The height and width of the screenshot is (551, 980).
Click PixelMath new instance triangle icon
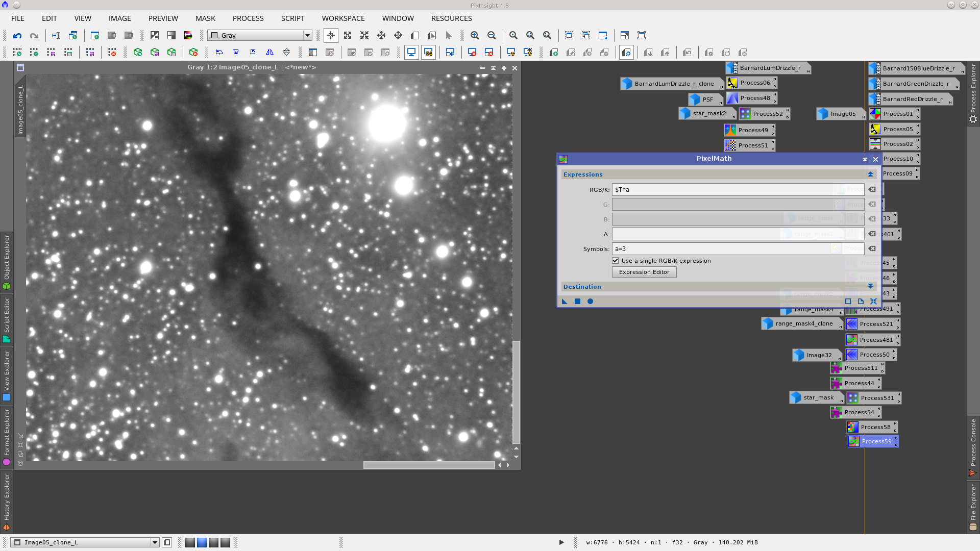point(565,302)
